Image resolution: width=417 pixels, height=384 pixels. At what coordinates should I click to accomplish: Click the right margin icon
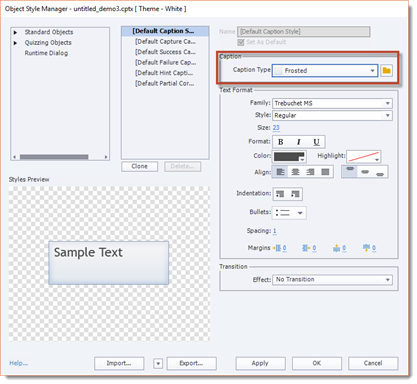[306, 248]
